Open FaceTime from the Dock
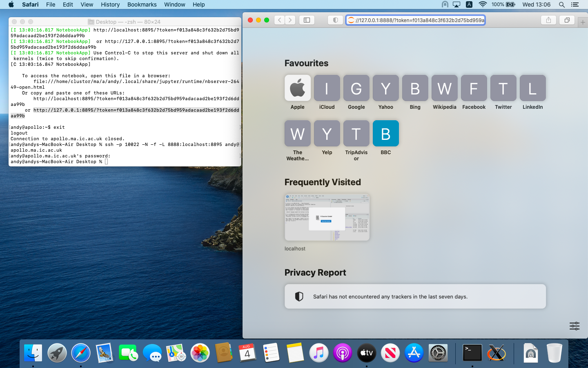 (128, 353)
